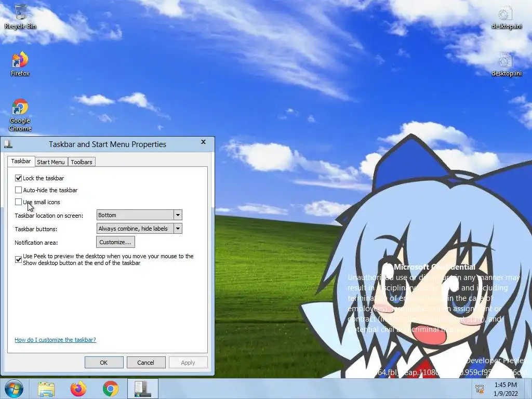Screen dimensions: 532x399
Task: Disable Use Peek to preview desktop
Action: [x=18, y=260]
